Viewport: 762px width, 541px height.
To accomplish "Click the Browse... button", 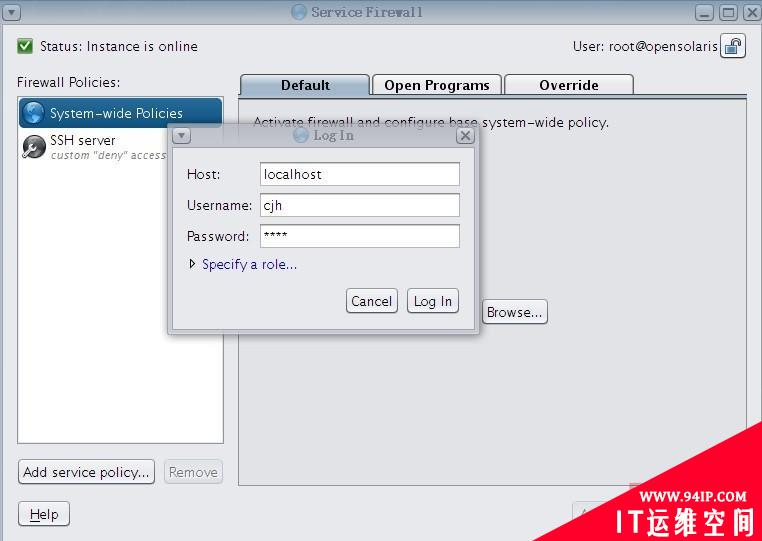I will pos(515,312).
